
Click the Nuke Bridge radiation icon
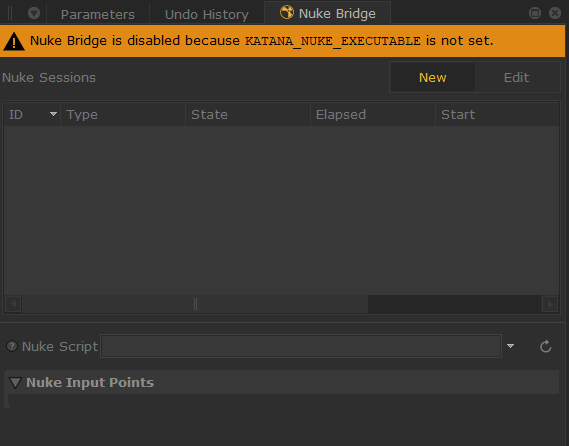[x=287, y=12]
